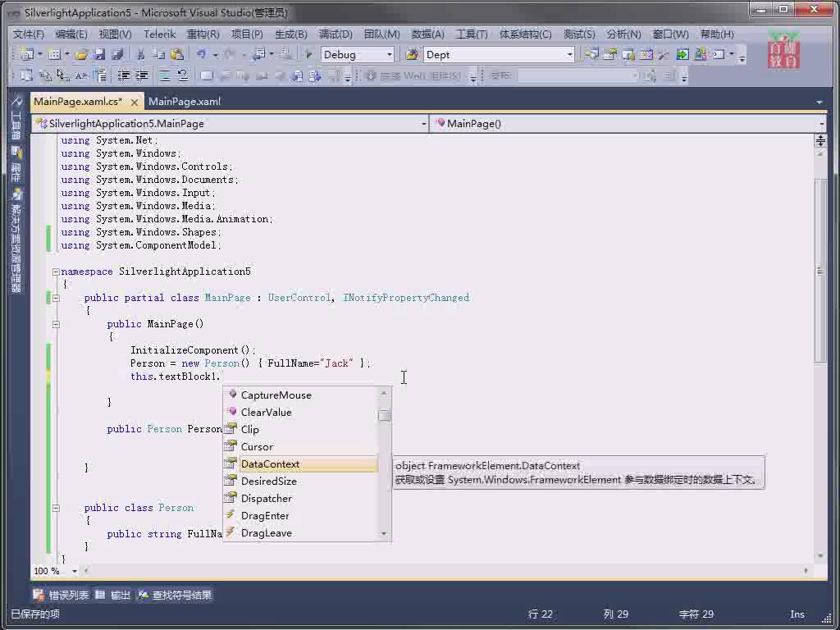The height and width of the screenshot is (630, 840).
Task: Click the Find in Files icon beside the Dept box
Action: coord(412,54)
